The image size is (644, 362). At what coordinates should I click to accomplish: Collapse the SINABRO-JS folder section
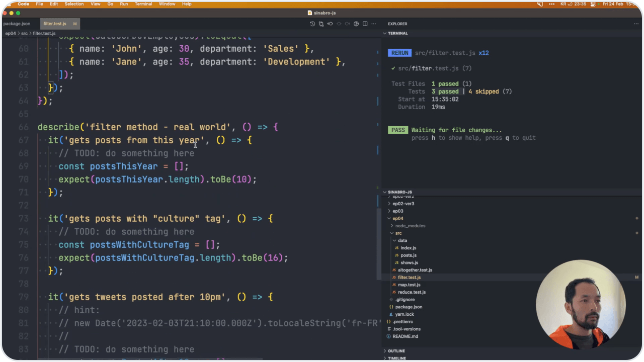(385, 192)
